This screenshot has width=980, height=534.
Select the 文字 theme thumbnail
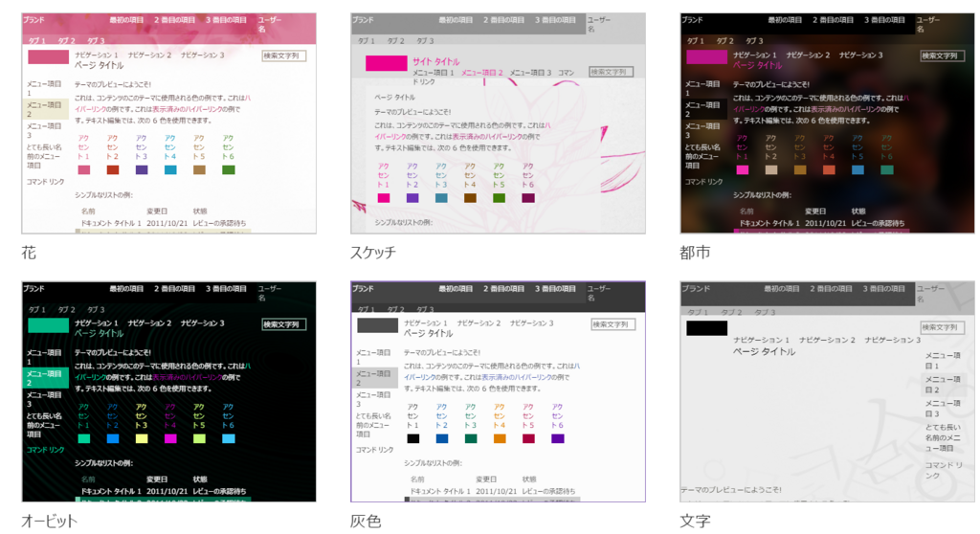[x=828, y=391]
